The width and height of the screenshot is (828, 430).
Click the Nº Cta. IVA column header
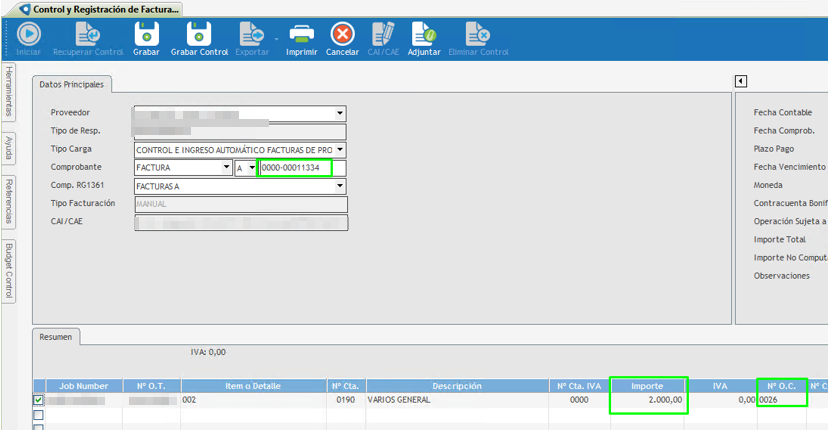click(579, 386)
